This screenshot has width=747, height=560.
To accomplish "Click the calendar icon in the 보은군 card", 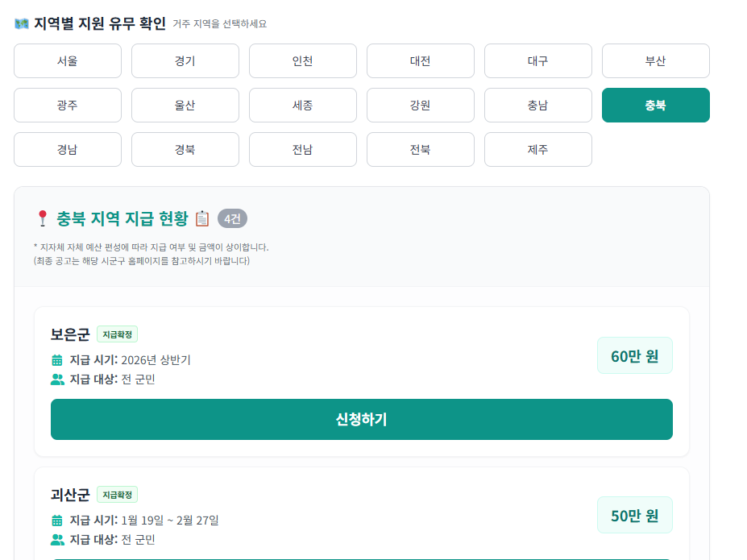I will (x=57, y=360).
